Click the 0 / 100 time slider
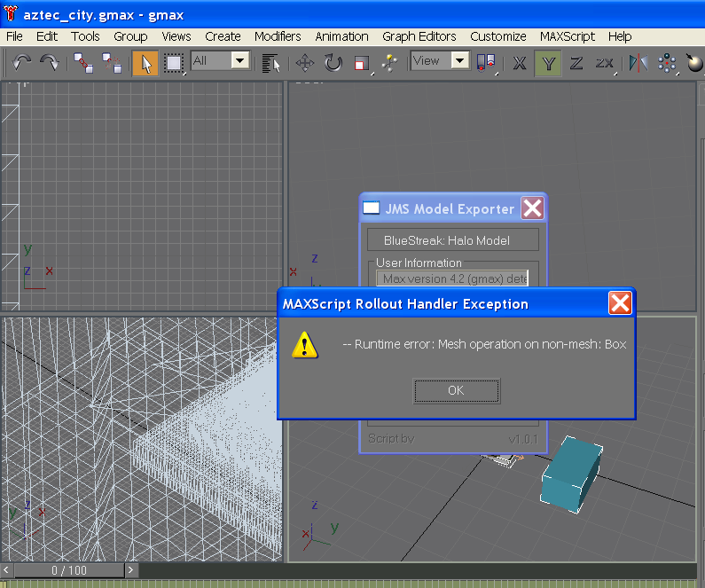This screenshot has width=705, height=588. click(x=69, y=570)
